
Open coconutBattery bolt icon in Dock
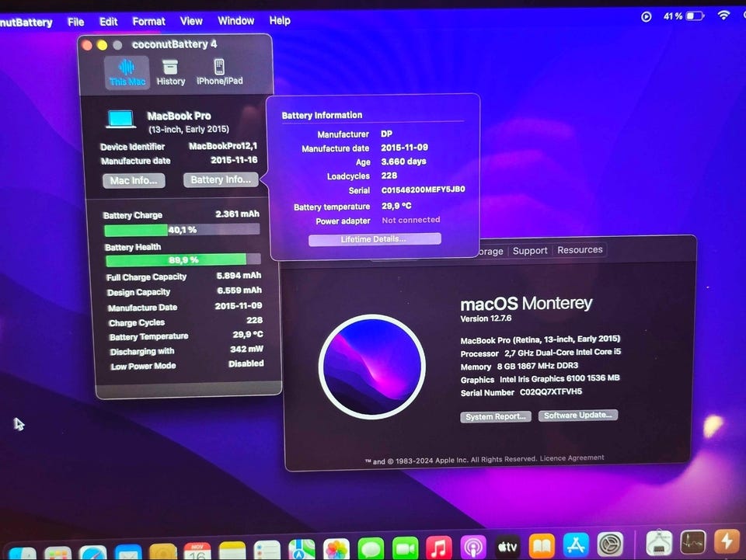[x=727, y=541]
